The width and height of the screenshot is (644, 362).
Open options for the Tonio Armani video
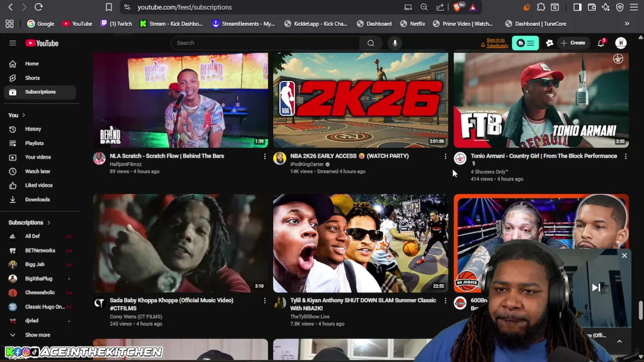(625, 156)
